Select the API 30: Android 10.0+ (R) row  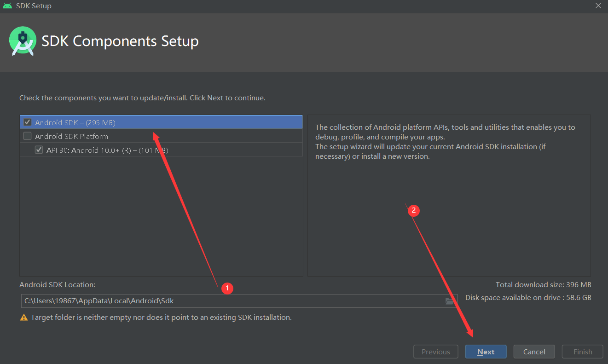pyautogui.click(x=161, y=150)
